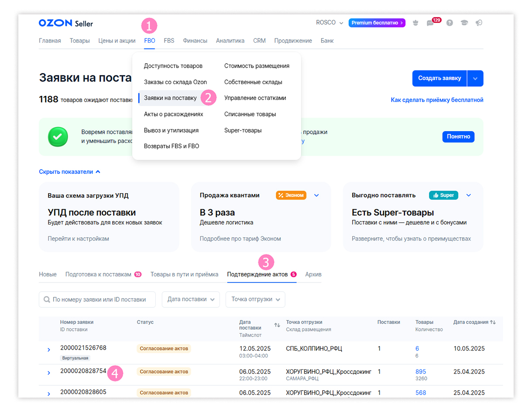Open the CRM top menu item

(x=259, y=41)
